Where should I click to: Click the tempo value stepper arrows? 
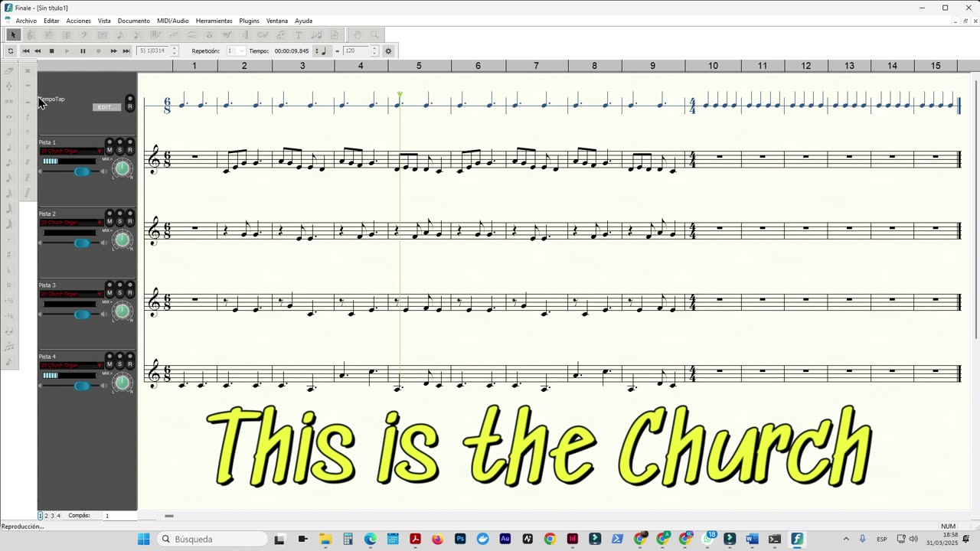374,51
